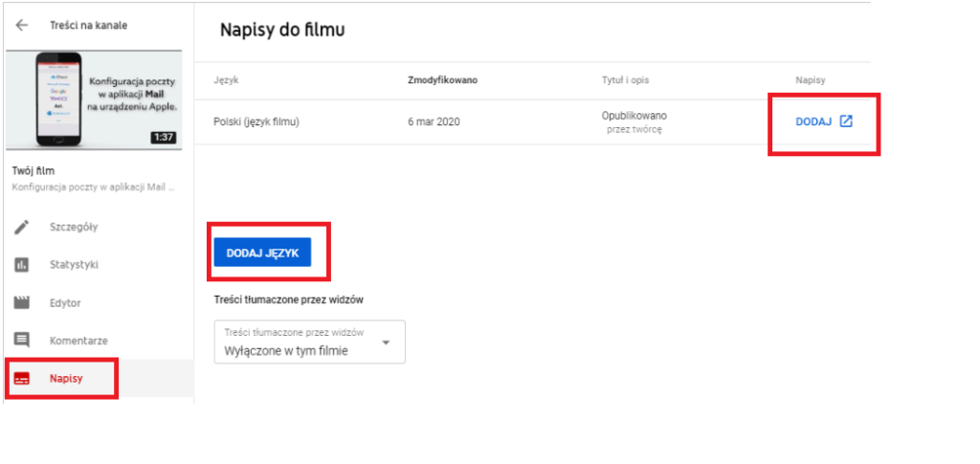Click the external link icon beside DODAJ
Screen dimensions: 980x464
pos(846,122)
